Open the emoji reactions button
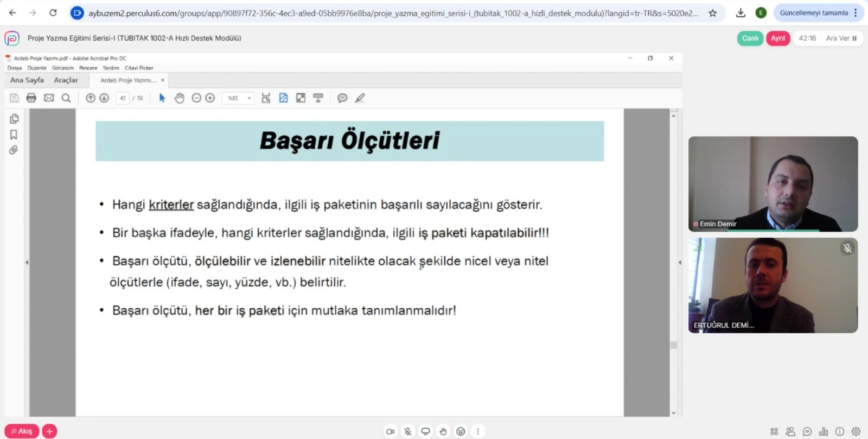This screenshot has height=439, width=868. [x=461, y=431]
